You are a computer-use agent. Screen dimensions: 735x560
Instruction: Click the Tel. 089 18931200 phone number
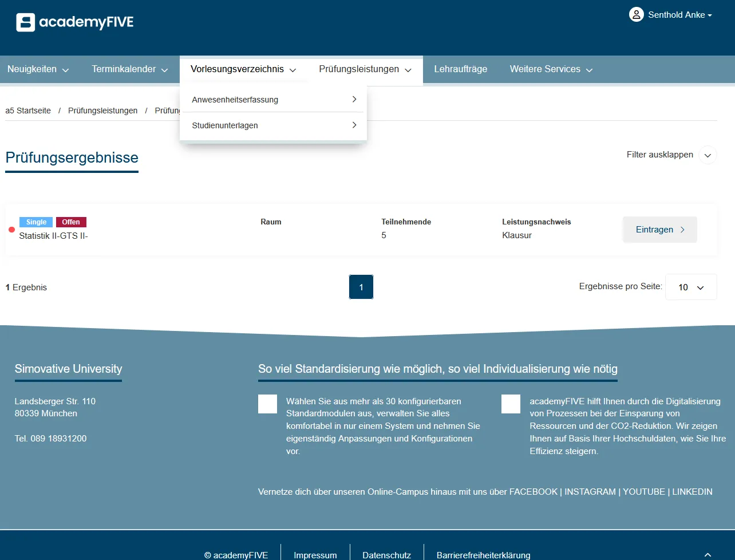click(x=51, y=439)
